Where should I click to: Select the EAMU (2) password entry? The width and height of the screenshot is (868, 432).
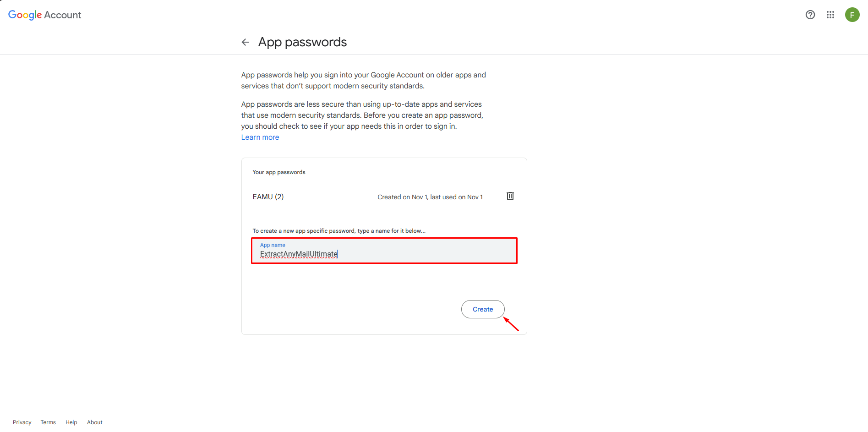(x=268, y=197)
